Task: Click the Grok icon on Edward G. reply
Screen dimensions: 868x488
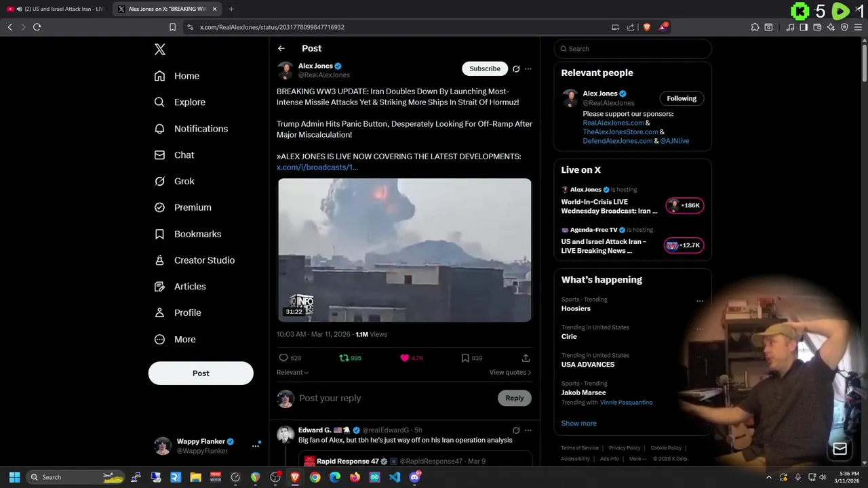Action: pyautogui.click(x=516, y=430)
